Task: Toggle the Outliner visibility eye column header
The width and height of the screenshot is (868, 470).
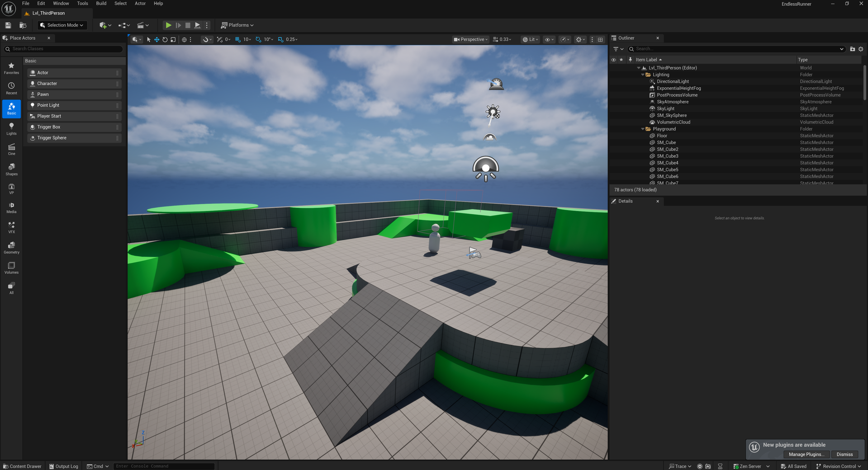Action: pyautogui.click(x=613, y=60)
